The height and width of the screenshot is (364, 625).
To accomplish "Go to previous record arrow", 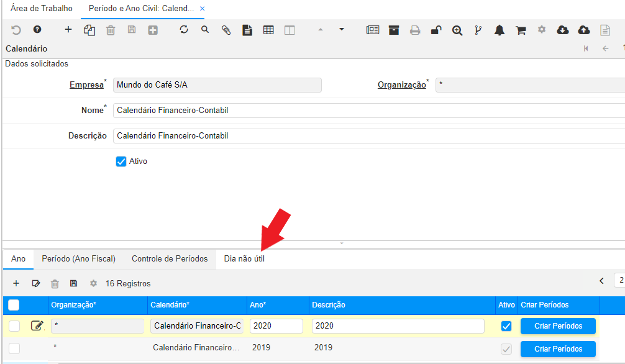I will point(606,48).
